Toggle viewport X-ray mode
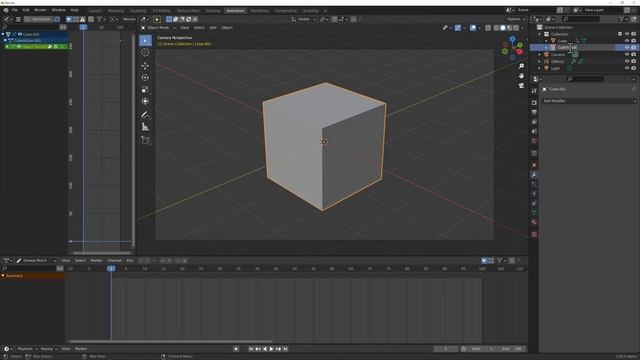This screenshot has width=640, height=360. pyautogui.click(x=488, y=28)
